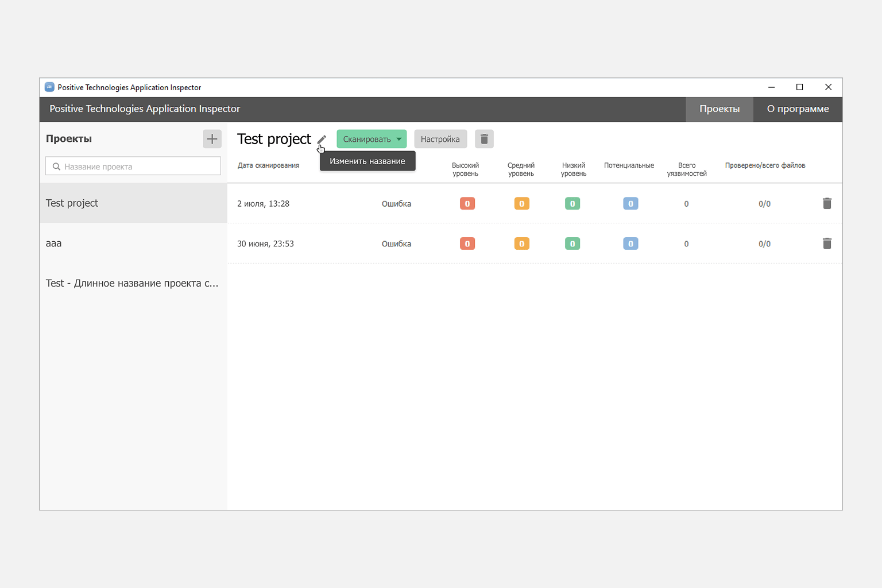
Task: Open the scan dated 2 июля, 13:28
Action: click(x=264, y=204)
